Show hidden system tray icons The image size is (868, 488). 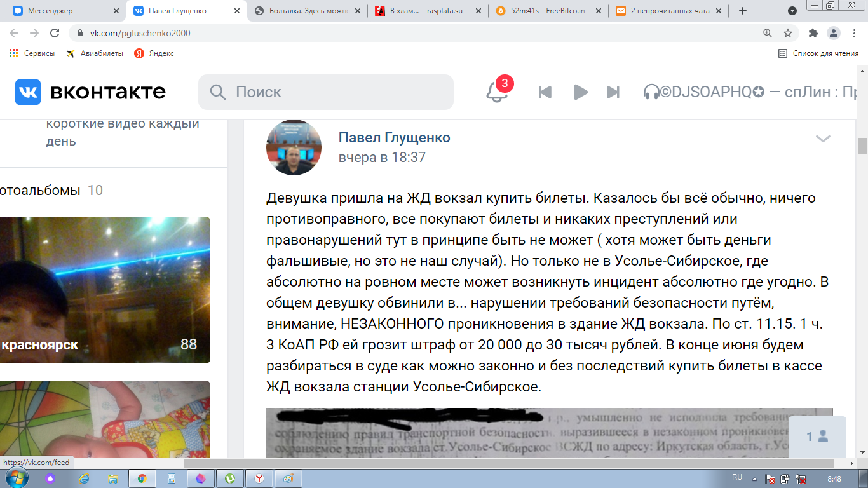(754, 478)
